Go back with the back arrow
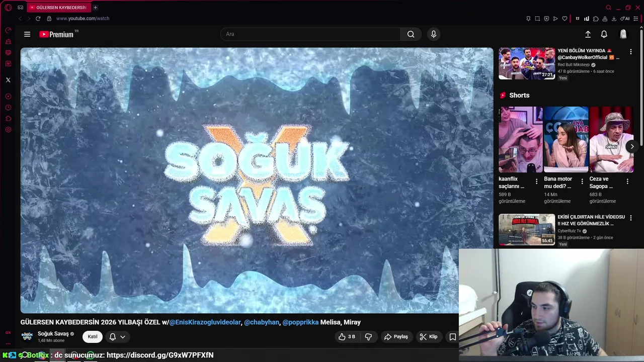The height and width of the screenshot is (362, 644). pyautogui.click(x=20, y=19)
